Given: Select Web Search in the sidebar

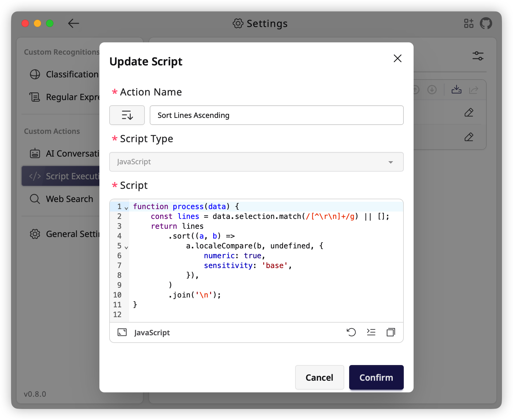Looking at the screenshot, I should pos(61,199).
